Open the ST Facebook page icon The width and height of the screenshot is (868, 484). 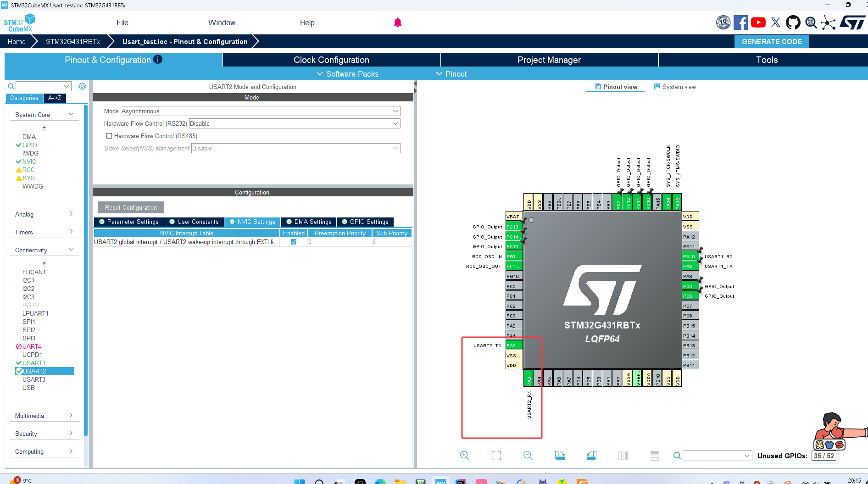(741, 22)
